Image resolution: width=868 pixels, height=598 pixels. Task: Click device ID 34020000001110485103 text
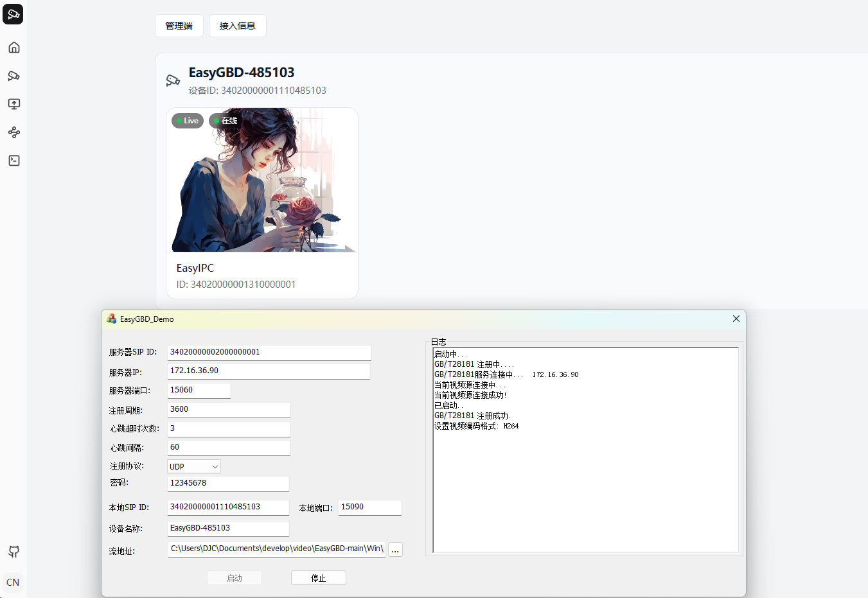[258, 91]
